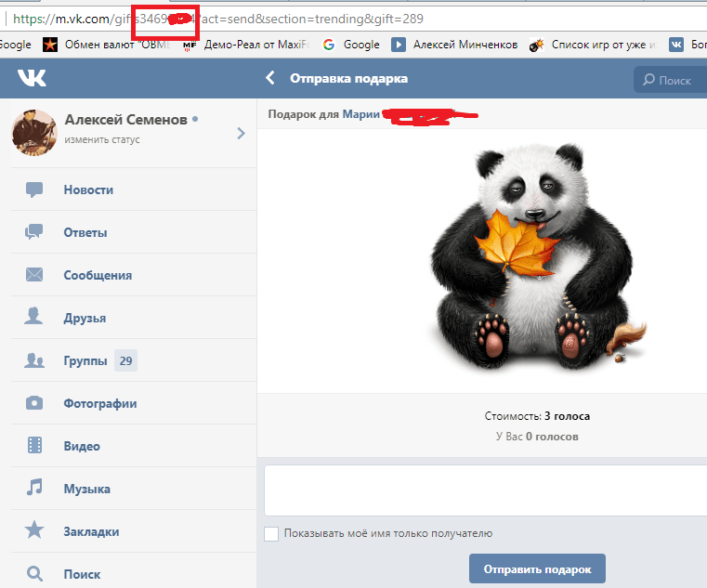This screenshot has height=588, width=707.
Task: Click Демо-Реал MF bookmark favicon
Action: (190, 46)
